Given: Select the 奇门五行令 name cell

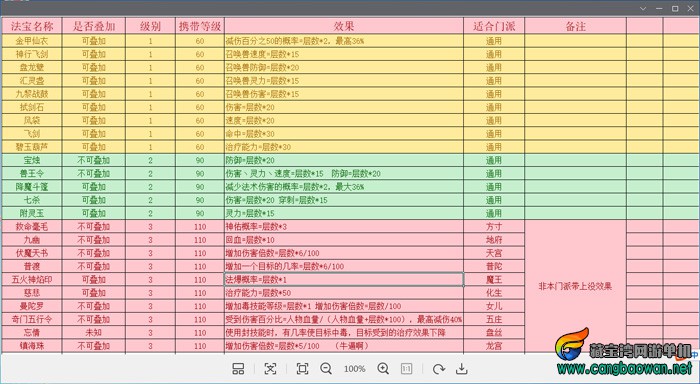Looking at the screenshot, I should (32, 319).
